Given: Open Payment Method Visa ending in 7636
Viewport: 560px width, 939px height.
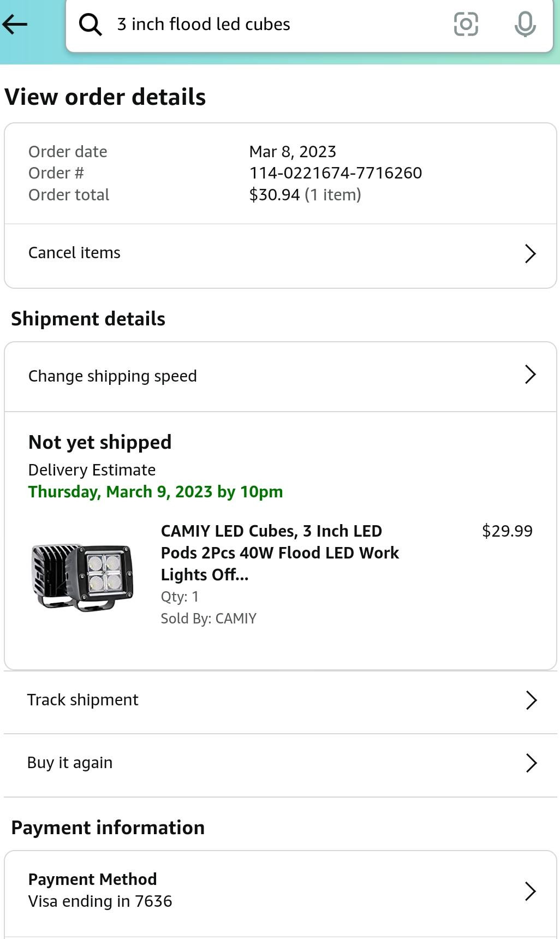Looking at the screenshot, I should coord(100,890).
